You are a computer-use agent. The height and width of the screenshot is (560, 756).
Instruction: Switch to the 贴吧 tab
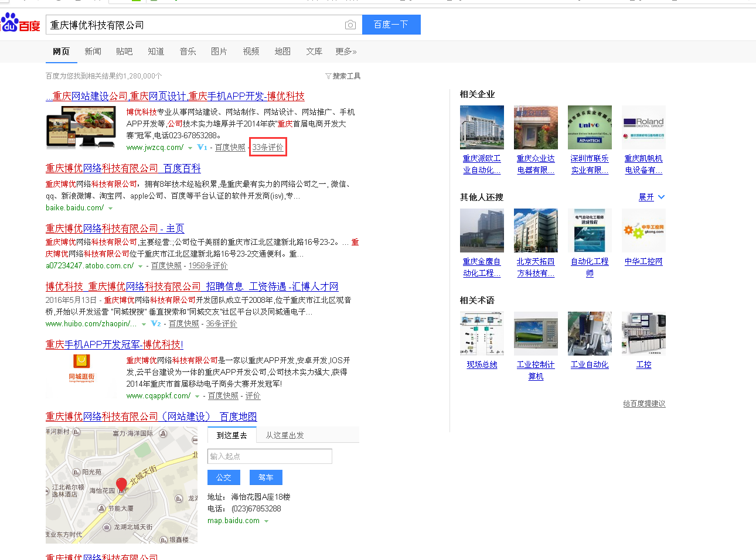pos(124,52)
